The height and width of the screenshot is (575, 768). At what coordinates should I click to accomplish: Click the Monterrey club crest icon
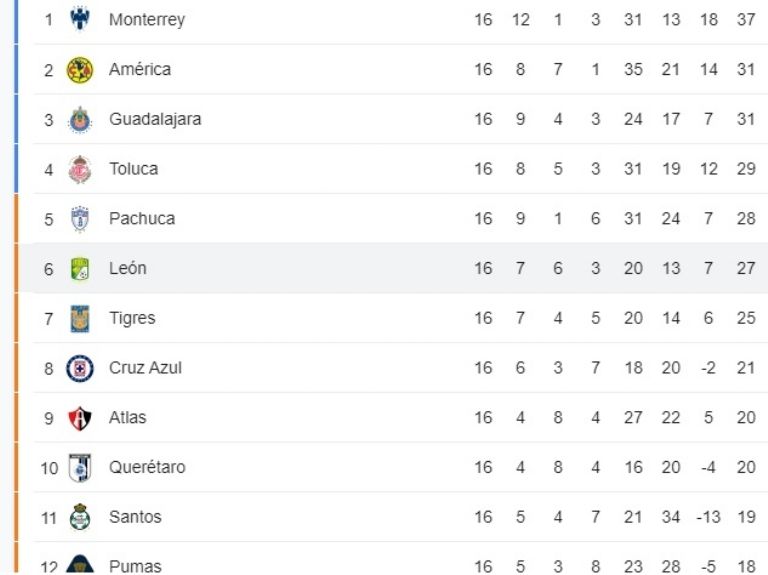79,19
